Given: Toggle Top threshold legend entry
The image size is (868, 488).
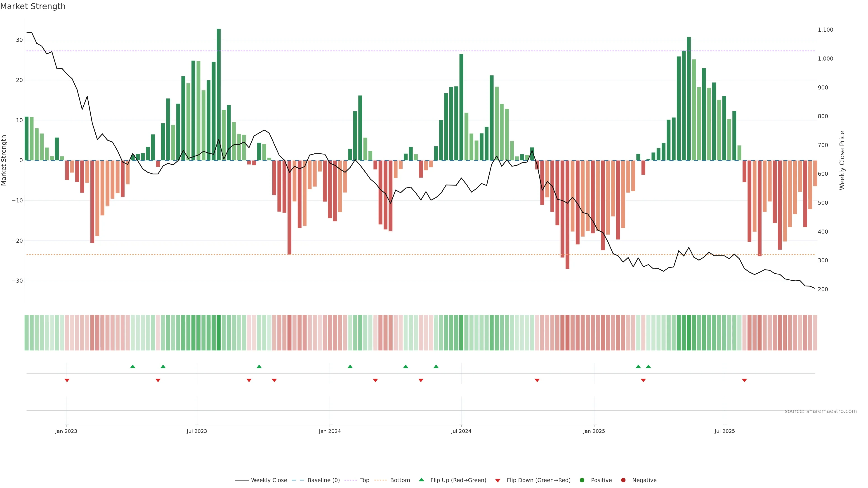Looking at the screenshot, I should click(x=364, y=480).
